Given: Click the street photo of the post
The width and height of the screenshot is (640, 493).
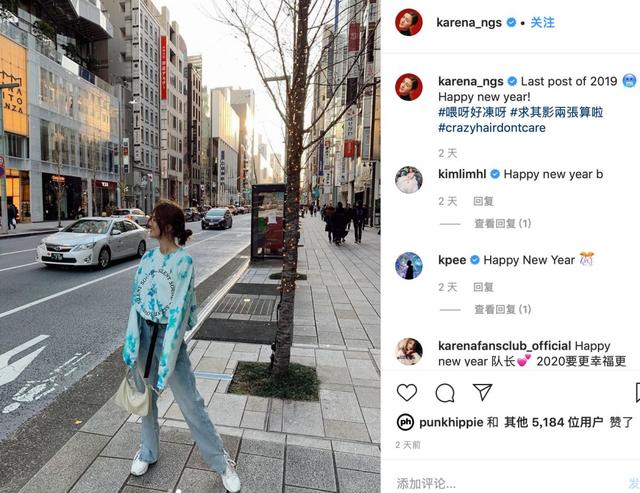Looking at the screenshot, I should pos(190,246).
